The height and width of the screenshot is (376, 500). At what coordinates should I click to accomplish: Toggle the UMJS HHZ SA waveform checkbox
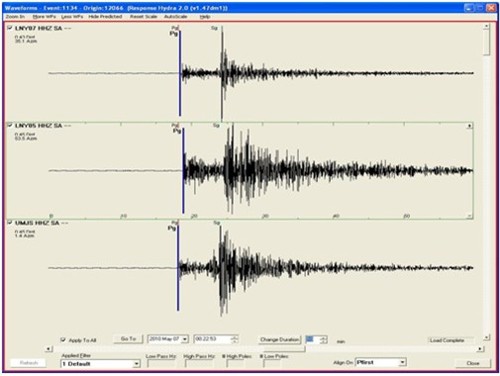coord(10,223)
